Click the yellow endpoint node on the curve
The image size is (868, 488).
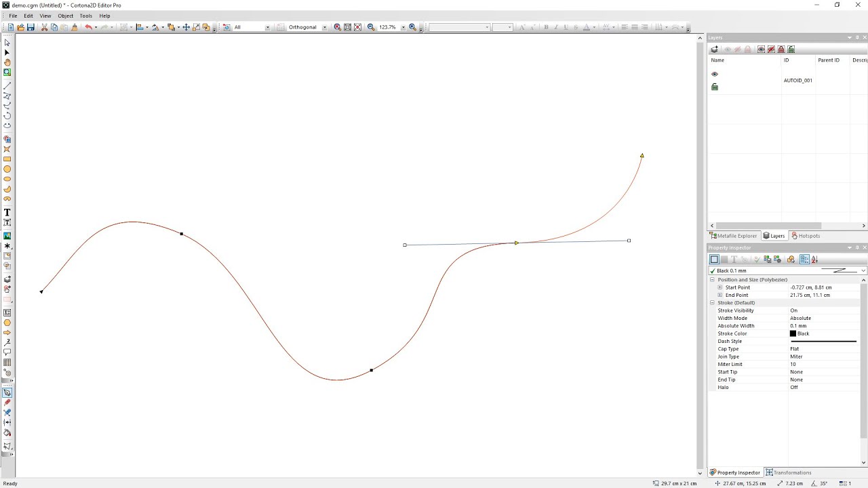(x=642, y=155)
